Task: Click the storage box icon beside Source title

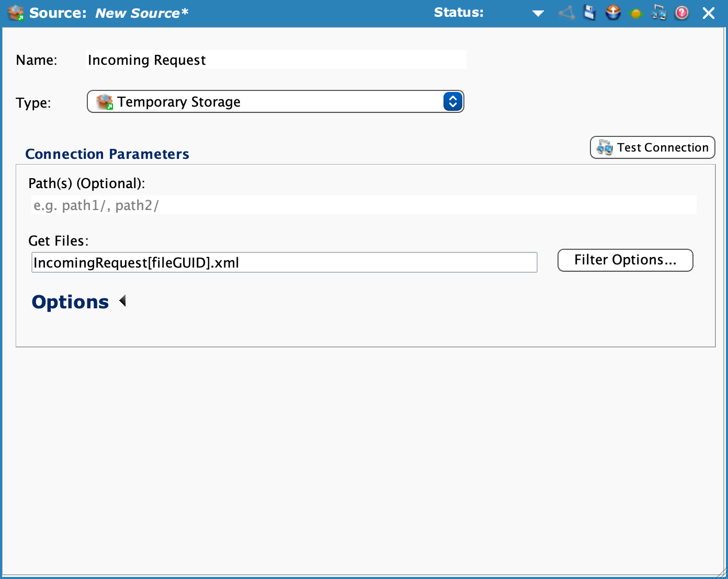Action: click(x=16, y=13)
